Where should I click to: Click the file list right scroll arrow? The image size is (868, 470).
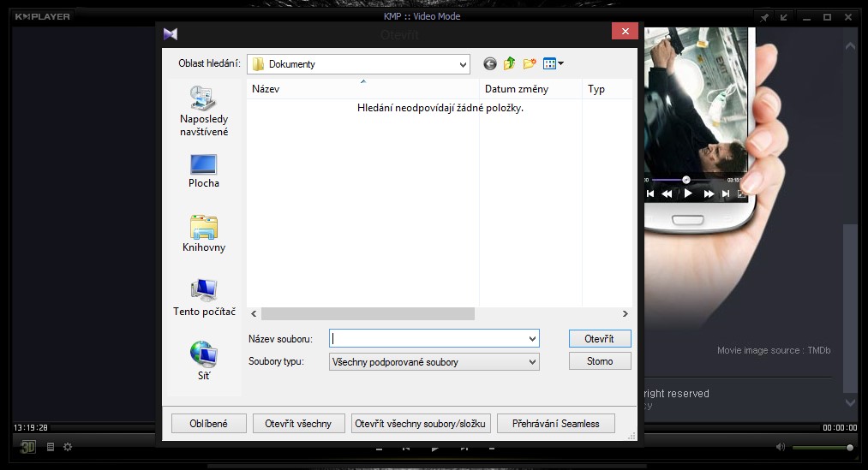[625, 313]
